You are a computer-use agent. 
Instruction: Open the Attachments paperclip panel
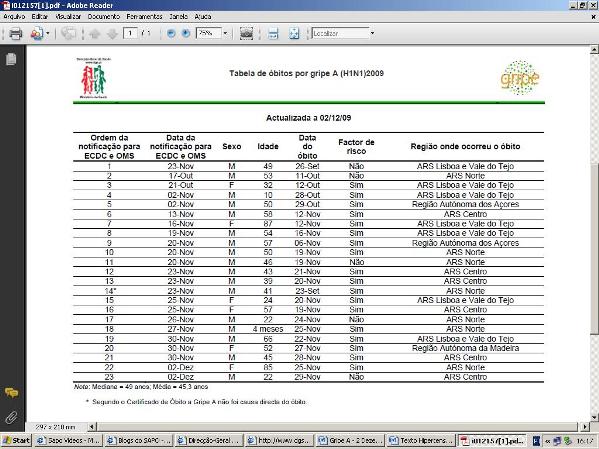coord(11,417)
